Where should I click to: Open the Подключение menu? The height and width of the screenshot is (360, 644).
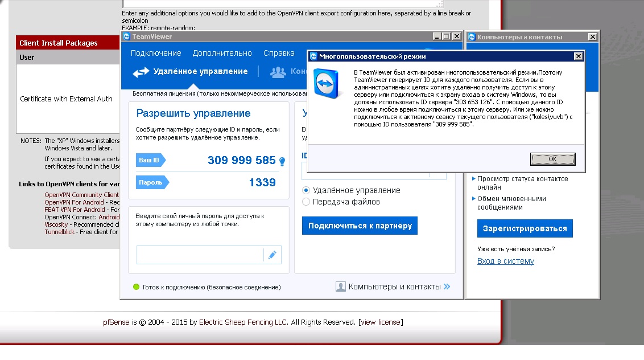point(156,53)
